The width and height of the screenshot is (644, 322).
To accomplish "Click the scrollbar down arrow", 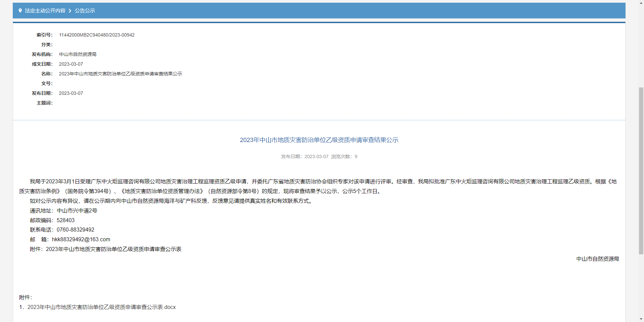I will coord(641,319).
